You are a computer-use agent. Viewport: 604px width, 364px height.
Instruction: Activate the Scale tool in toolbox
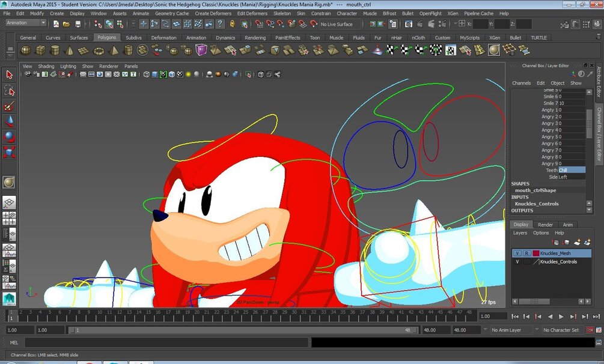tap(9, 152)
